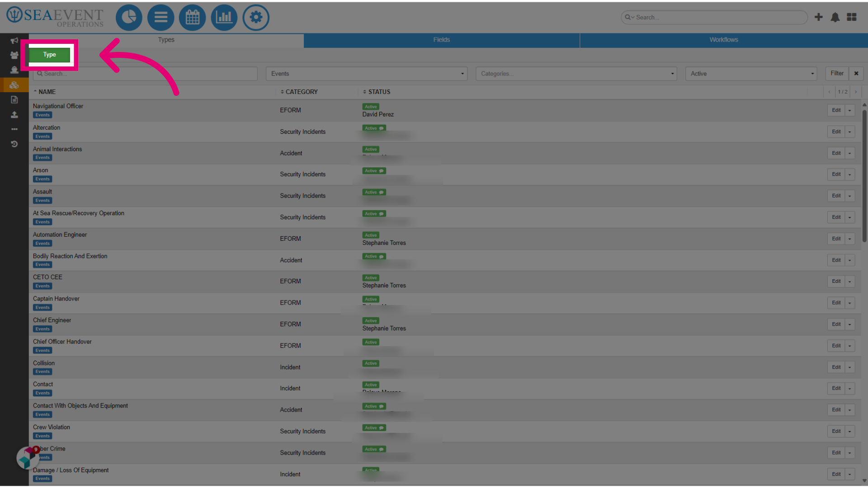Open the more options ellipsis sidebar icon
The width and height of the screenshot is (868, 488).
coord(14,129)
